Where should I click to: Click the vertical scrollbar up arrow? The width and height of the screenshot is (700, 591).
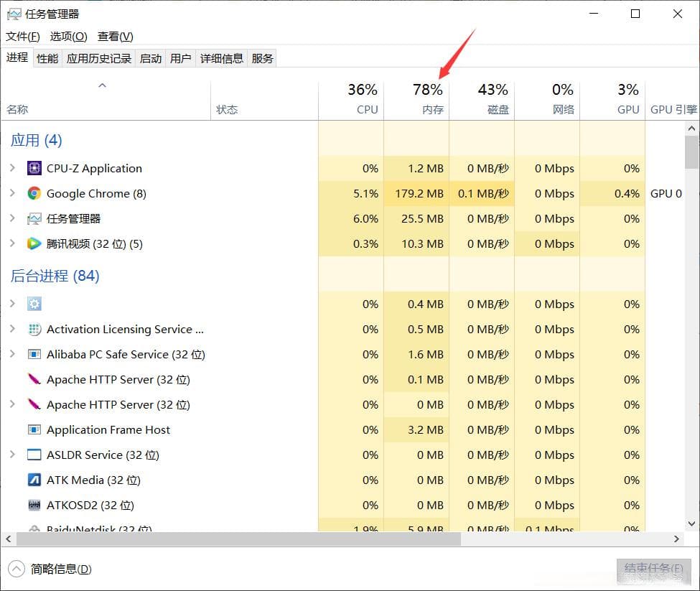click(x=692, y=129)
